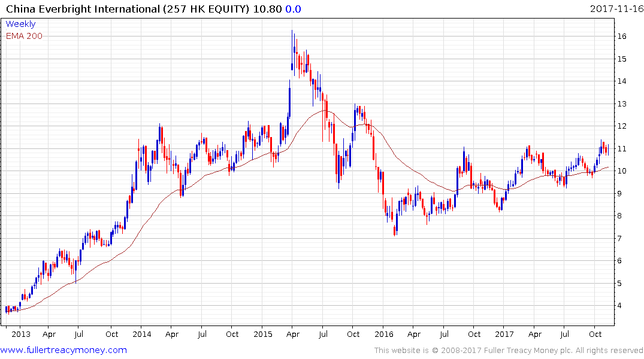Click the 2017 year label on time axis
The width and height of the screenshot is (644, 359).
[x=504, y=334]
